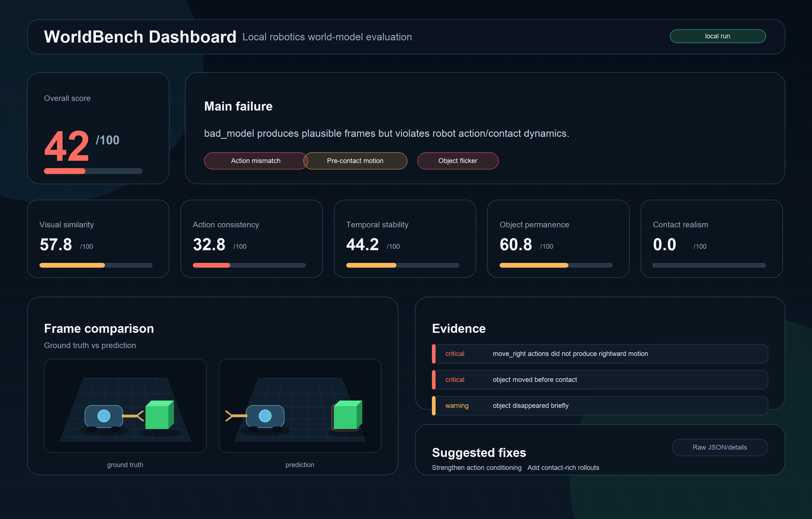The image size is (812, 519).
Task: Click the Visual similarity value 57.8
Action: click(56, 245)
